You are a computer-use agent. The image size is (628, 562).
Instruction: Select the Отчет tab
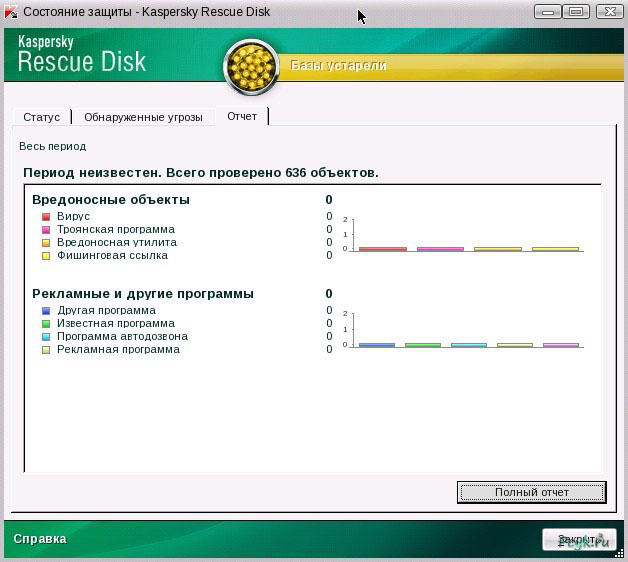point(242,116)
